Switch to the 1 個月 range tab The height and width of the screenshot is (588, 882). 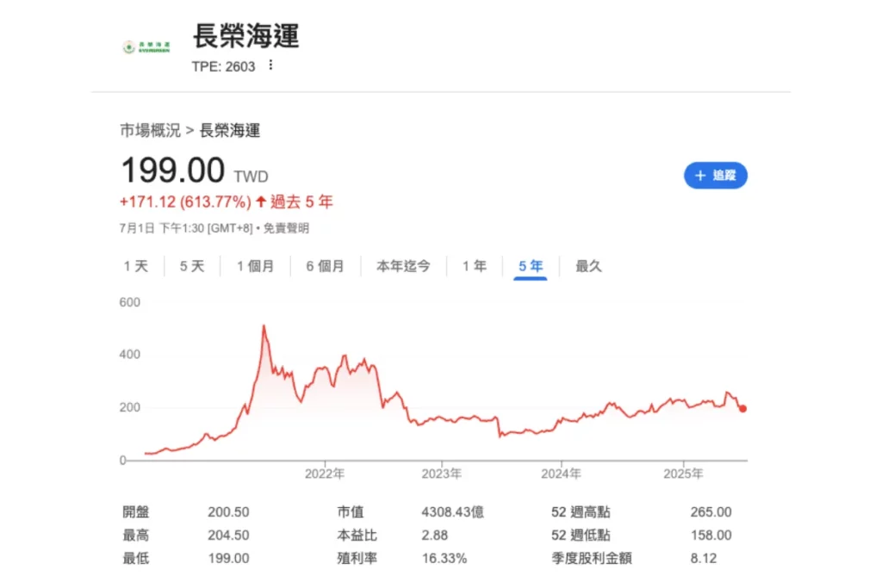point(255,266)
